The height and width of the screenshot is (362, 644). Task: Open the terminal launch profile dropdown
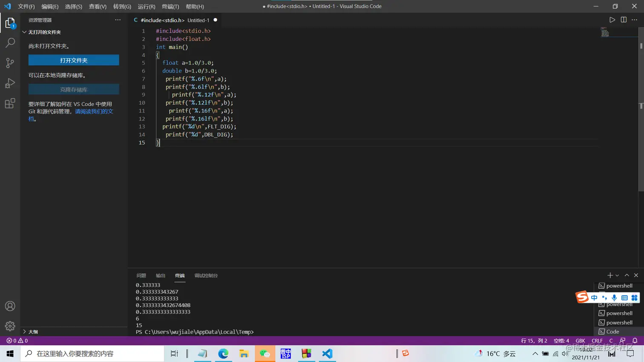pos(617,275)
